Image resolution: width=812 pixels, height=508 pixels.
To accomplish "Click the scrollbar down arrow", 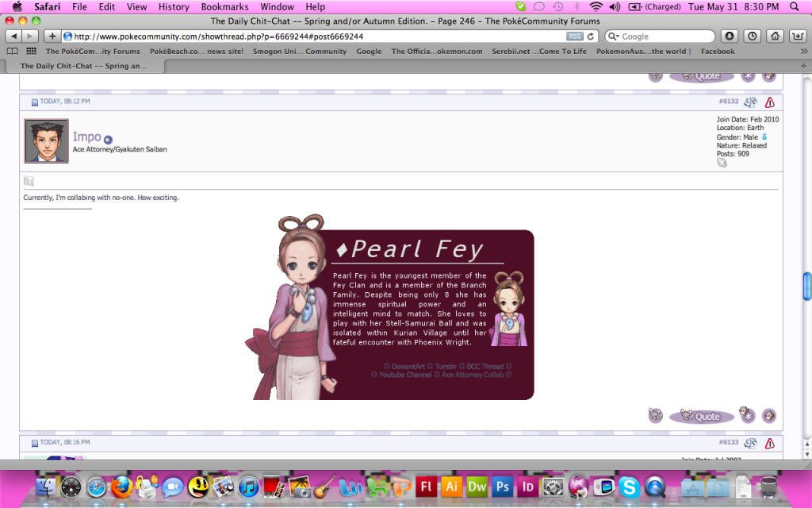I will (806, 455).
